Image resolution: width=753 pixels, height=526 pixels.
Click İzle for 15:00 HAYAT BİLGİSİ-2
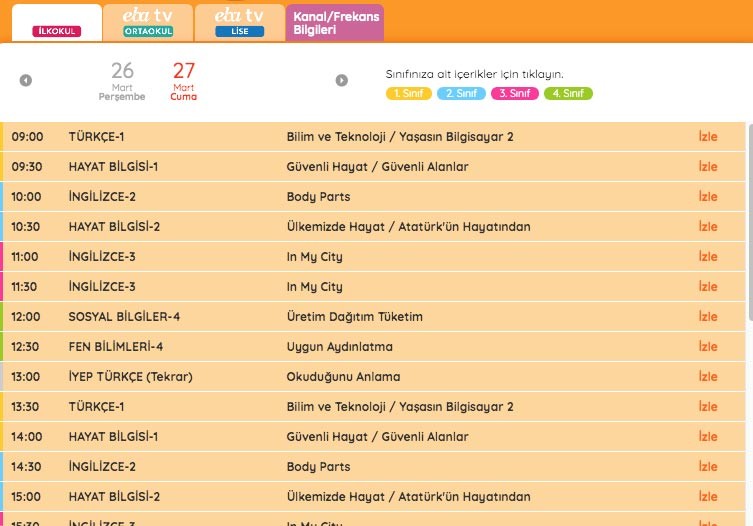(x=708, y=497)
